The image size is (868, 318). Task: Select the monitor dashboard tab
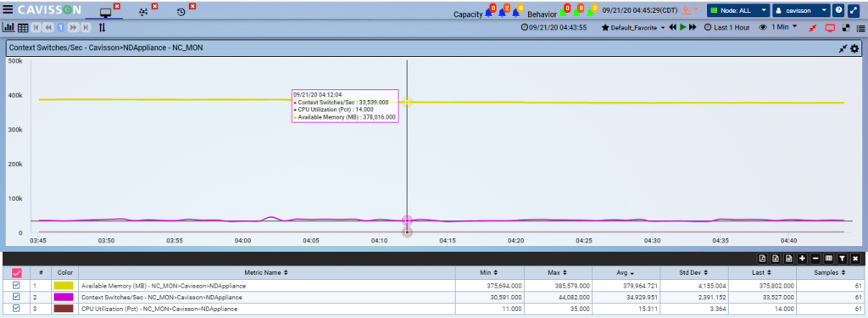(105, 12)
